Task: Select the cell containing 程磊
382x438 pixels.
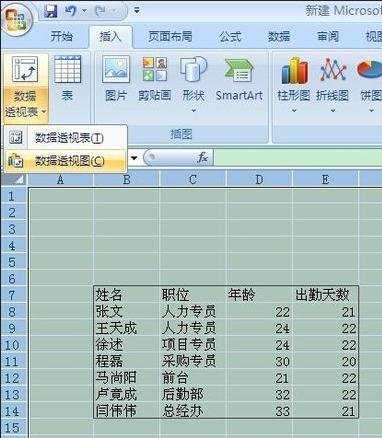Action: [127, 361]
